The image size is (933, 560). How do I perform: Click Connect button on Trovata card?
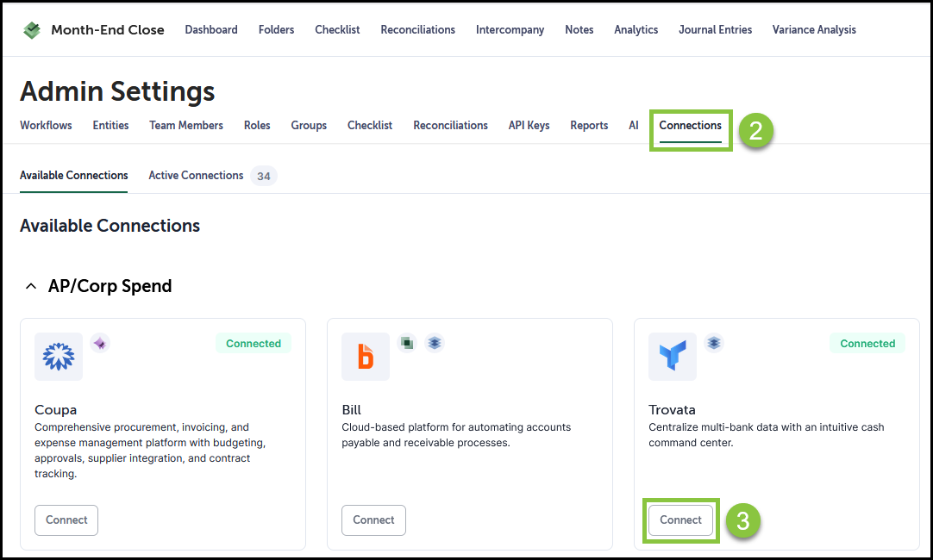click(680, 520)
